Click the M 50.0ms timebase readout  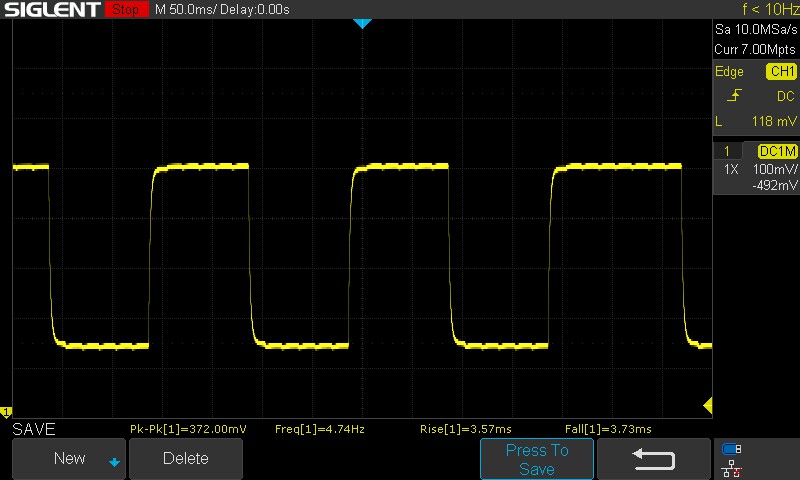[x=185, y=9]
